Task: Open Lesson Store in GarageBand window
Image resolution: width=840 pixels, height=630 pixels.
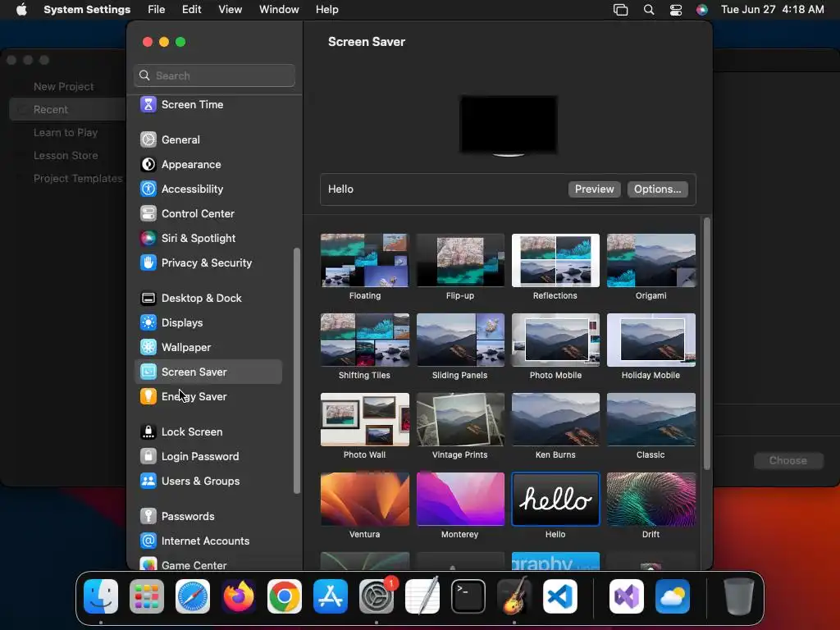Action: coord(66,155)
